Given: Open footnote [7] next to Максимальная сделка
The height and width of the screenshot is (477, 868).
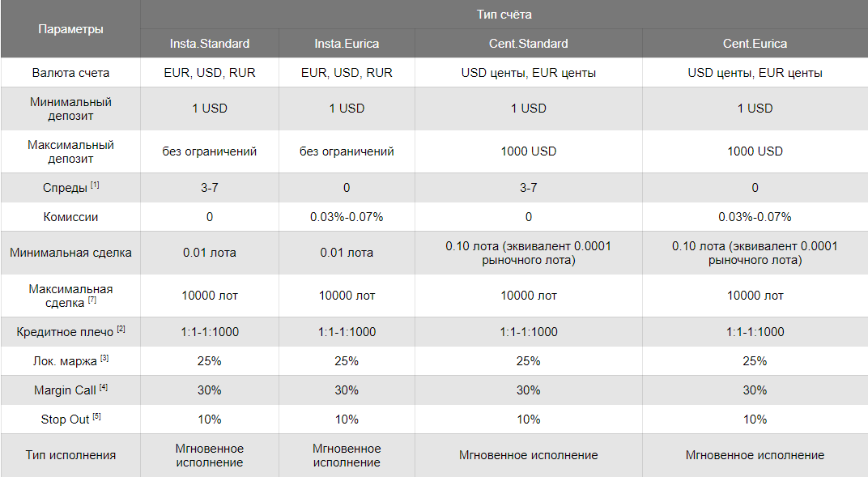Looking at the screenshot, I should 91,300.
